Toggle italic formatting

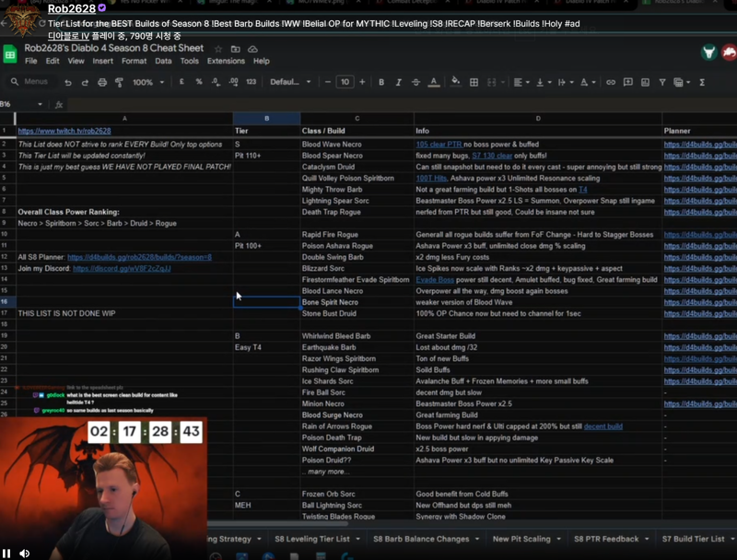399,82
